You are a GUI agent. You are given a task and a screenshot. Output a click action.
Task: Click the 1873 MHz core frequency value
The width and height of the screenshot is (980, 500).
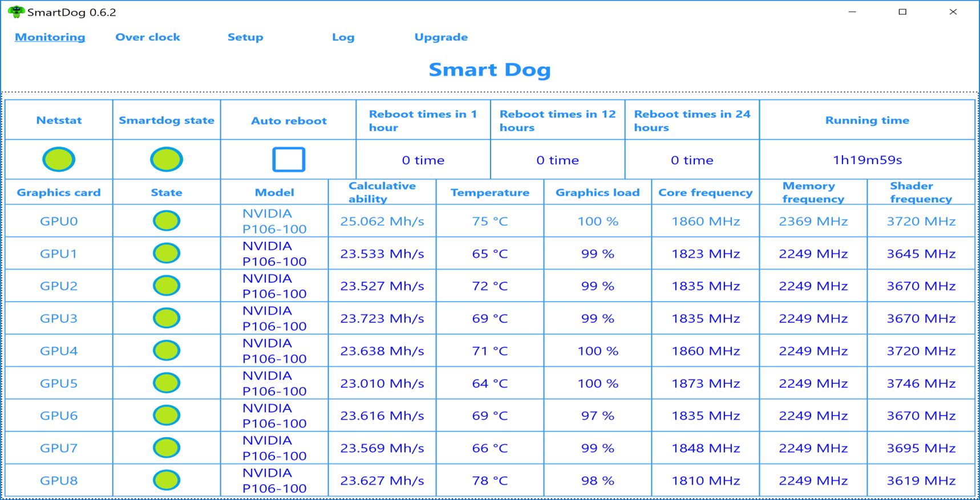coord(706,384)
